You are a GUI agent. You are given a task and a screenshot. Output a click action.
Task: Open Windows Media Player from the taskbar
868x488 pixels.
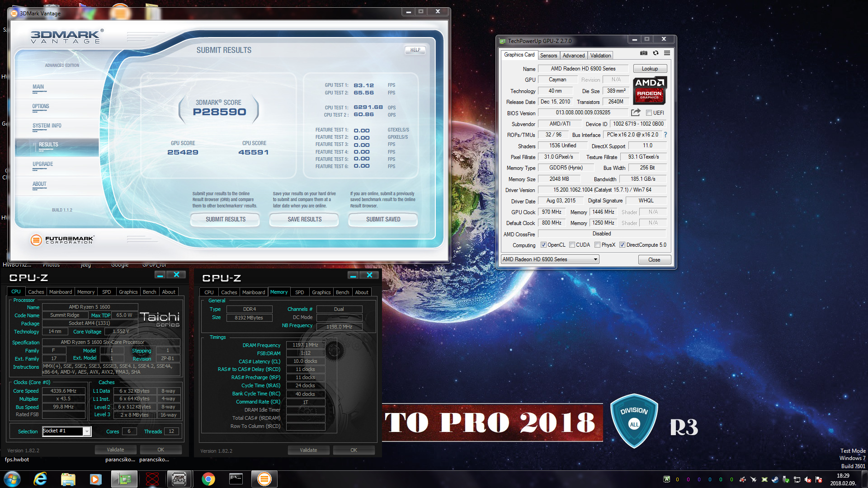(96, 479)
